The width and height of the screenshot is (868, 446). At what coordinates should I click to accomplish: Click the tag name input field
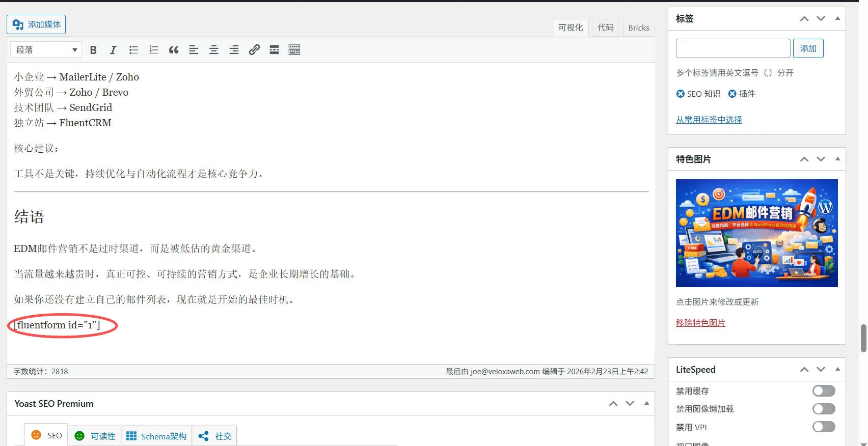tap(733, 48)
